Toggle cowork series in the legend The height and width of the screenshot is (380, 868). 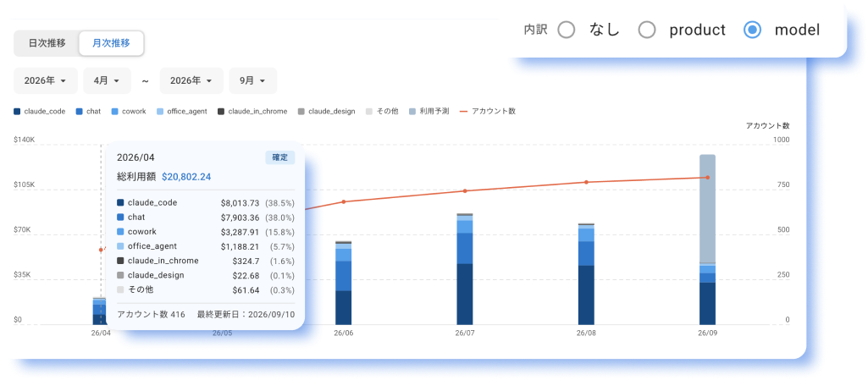129,111
